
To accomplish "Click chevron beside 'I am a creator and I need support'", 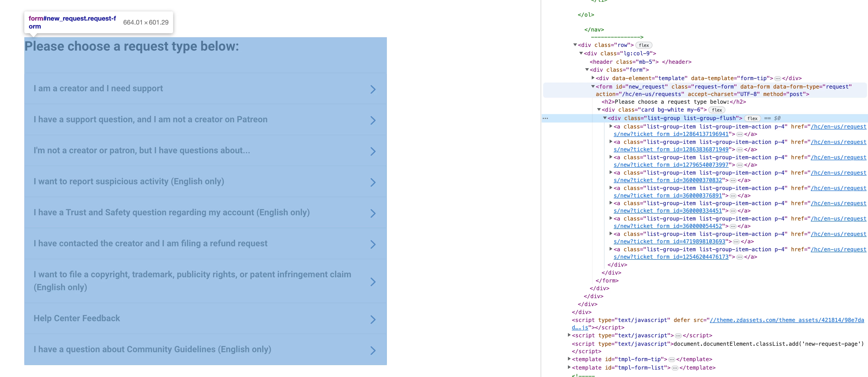I will [x=373, y=89].
